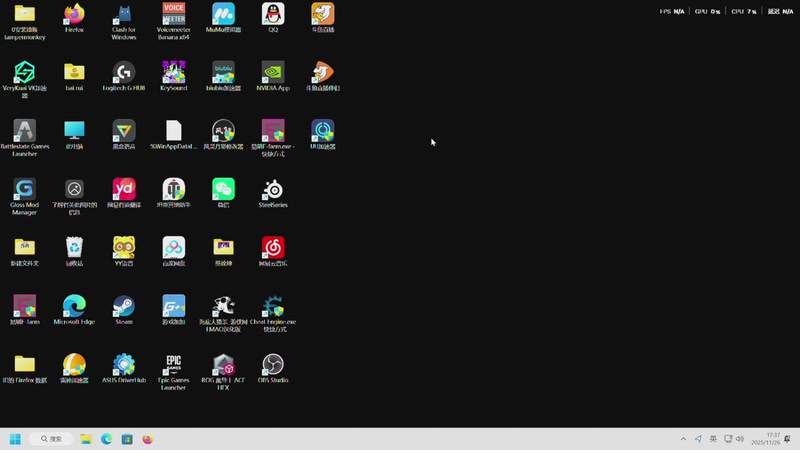Open the KeySound desktop icon

[x=173, y=77]
